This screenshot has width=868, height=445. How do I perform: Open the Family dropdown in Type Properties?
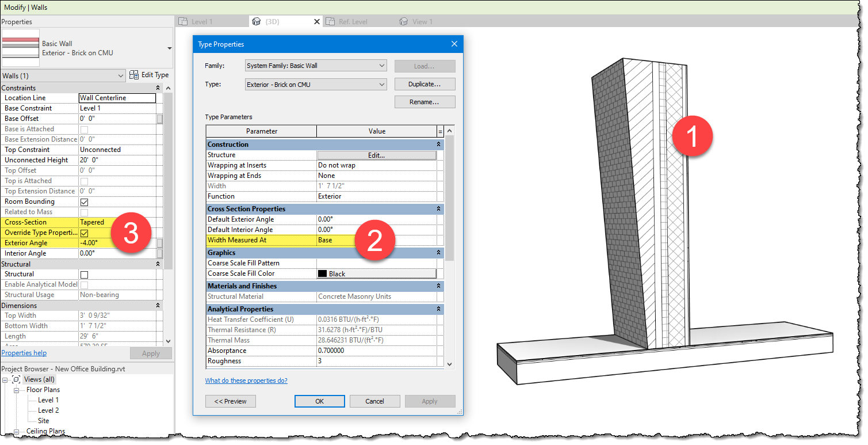pos(316,66)
